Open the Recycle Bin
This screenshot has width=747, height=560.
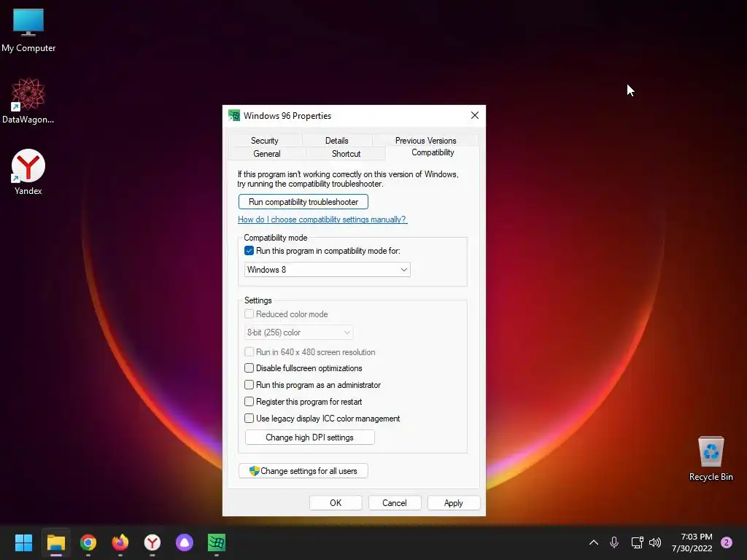[711, 458]
